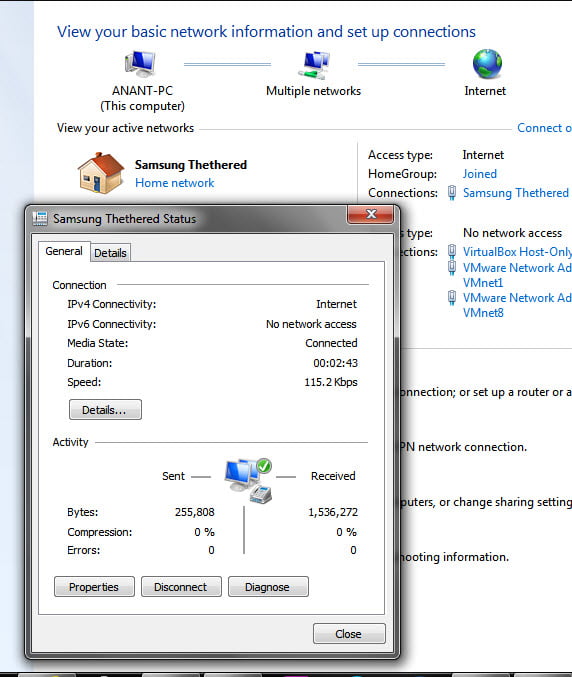Click the 00:02:43 duration value

click(x=335, y=363)
